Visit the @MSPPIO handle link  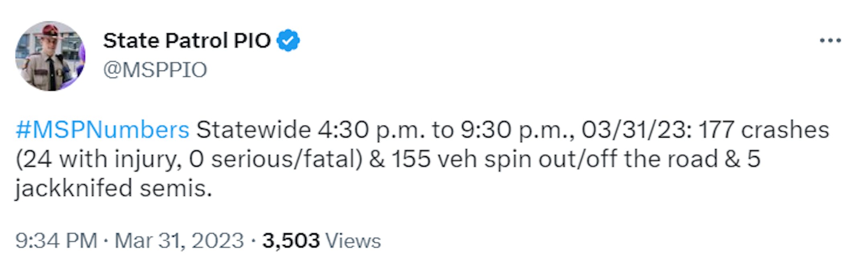click(x=155, y=70)
